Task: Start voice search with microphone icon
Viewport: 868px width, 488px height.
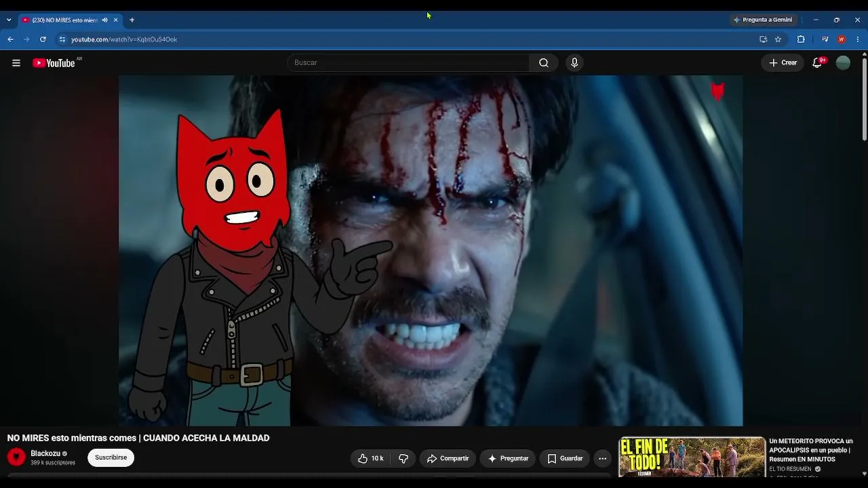Action: click(x=574, y=63)
